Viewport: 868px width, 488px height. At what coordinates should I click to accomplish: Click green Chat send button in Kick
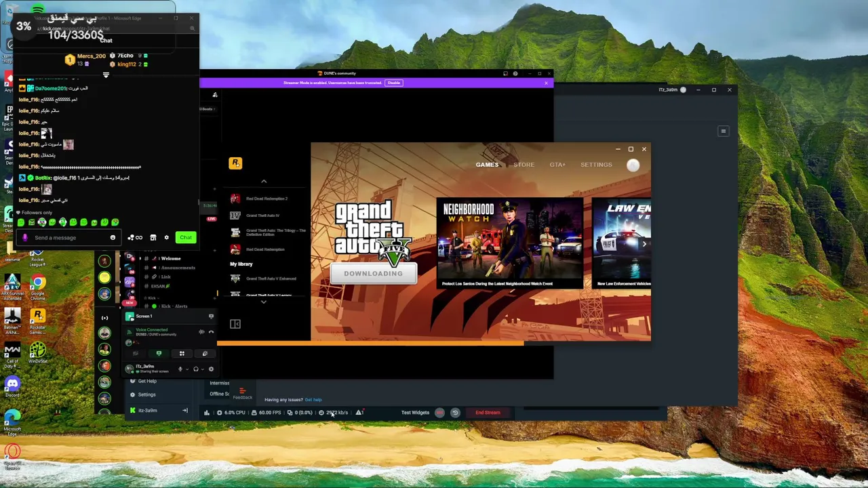186,237
